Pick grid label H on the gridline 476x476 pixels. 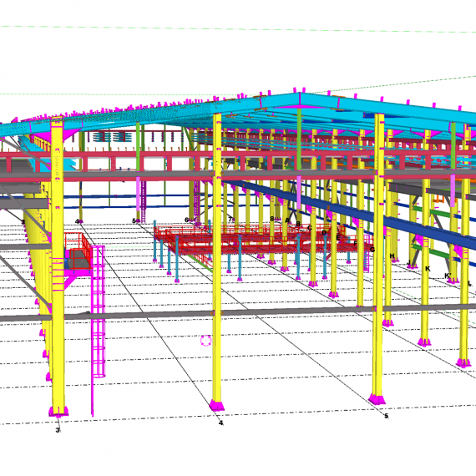tap(392, 256)
